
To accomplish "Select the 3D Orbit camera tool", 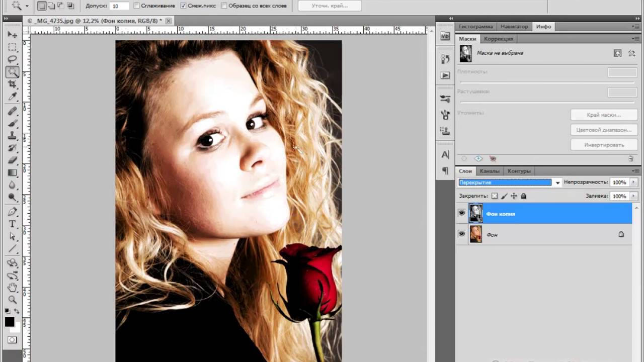I will tap(13, 276).
